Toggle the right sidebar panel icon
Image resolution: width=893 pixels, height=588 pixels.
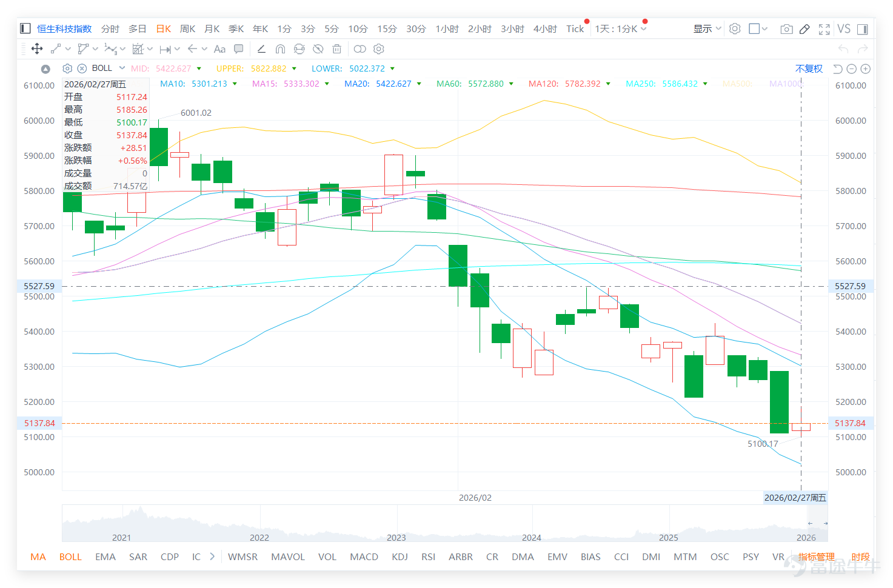pyautogui.click(x=863, y=29)
